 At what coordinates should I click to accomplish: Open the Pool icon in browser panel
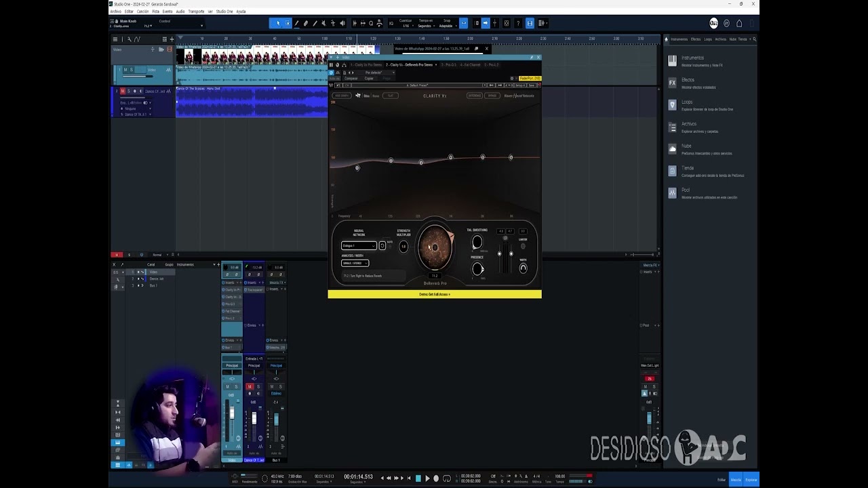672,192
